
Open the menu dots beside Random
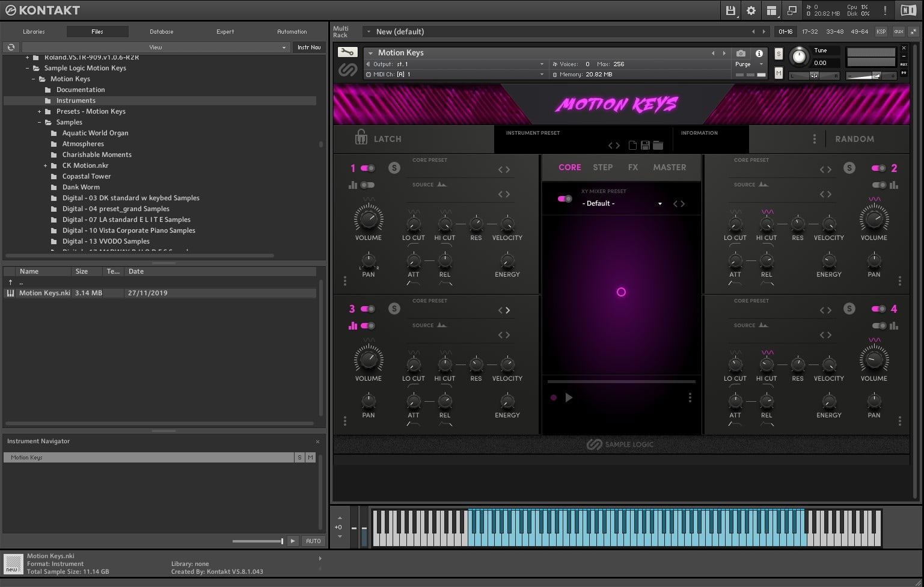click(815, 139)
